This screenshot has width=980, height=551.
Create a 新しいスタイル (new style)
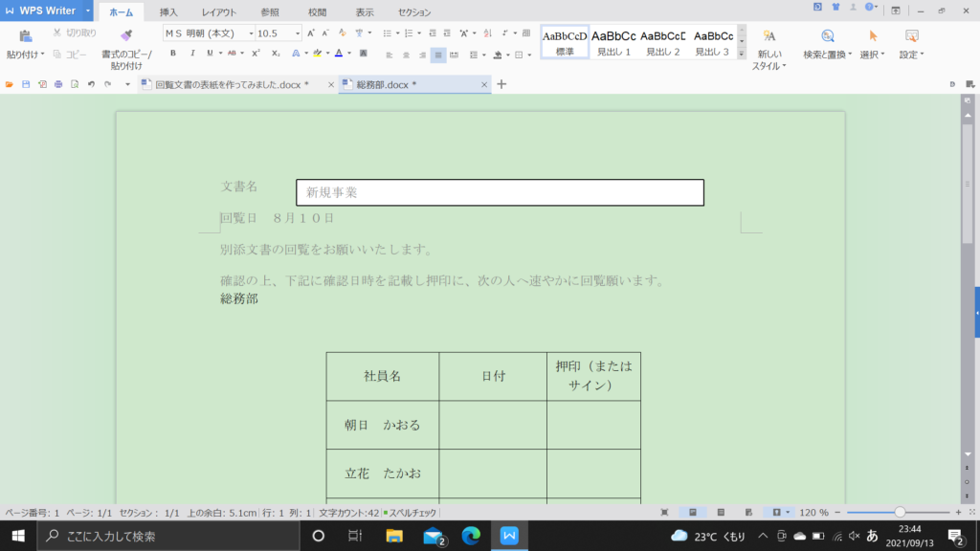tap(768, 43)
